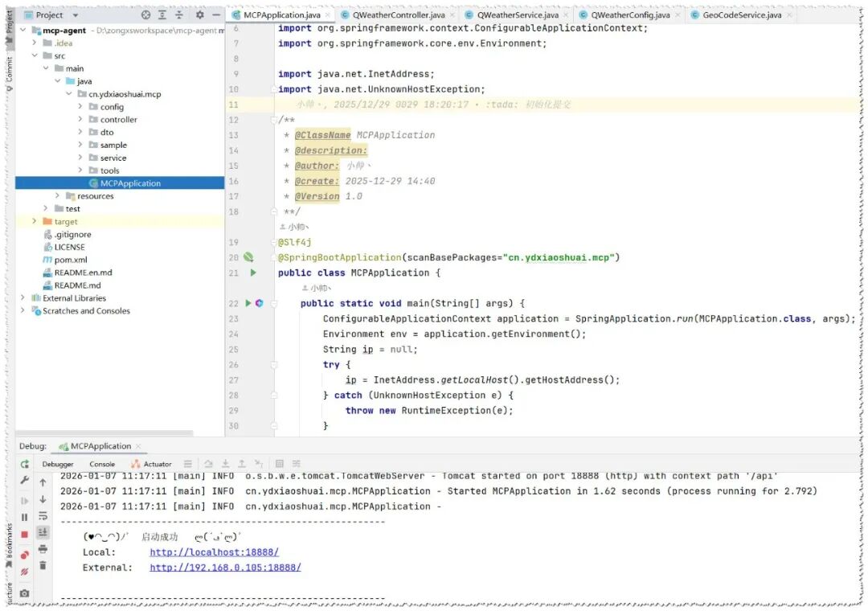Select README.en.md file
This screenshot has width=868, height=611.
click(83, 273)
